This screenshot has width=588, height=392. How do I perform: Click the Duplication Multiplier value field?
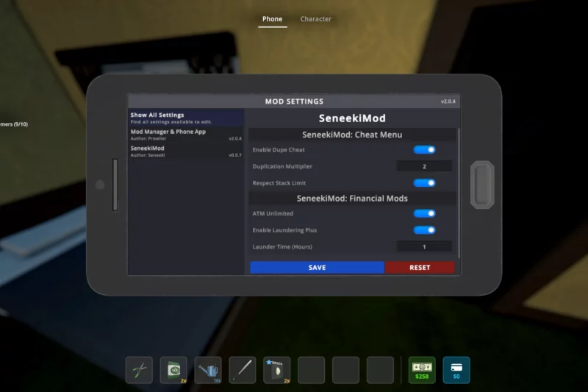pos(424,166)
